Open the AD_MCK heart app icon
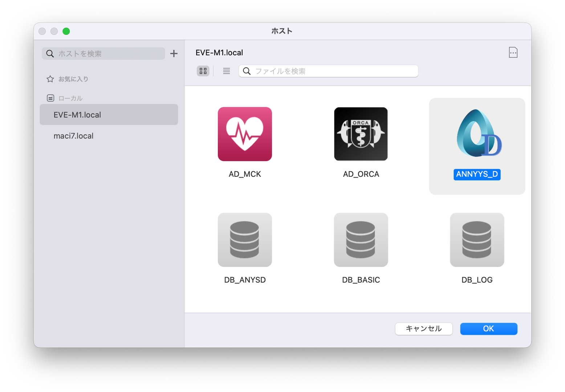The width and height of the screenshot is (565, 392). (245, 134)
